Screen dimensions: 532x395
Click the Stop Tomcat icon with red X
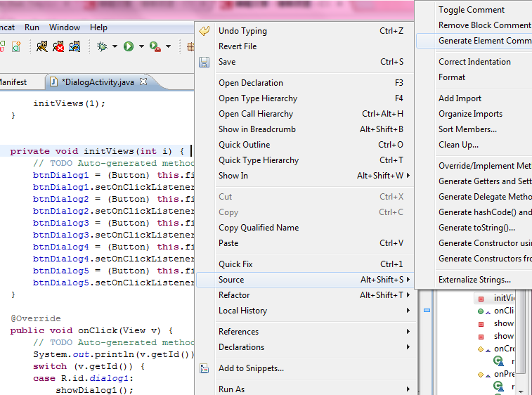click(58, 46)
